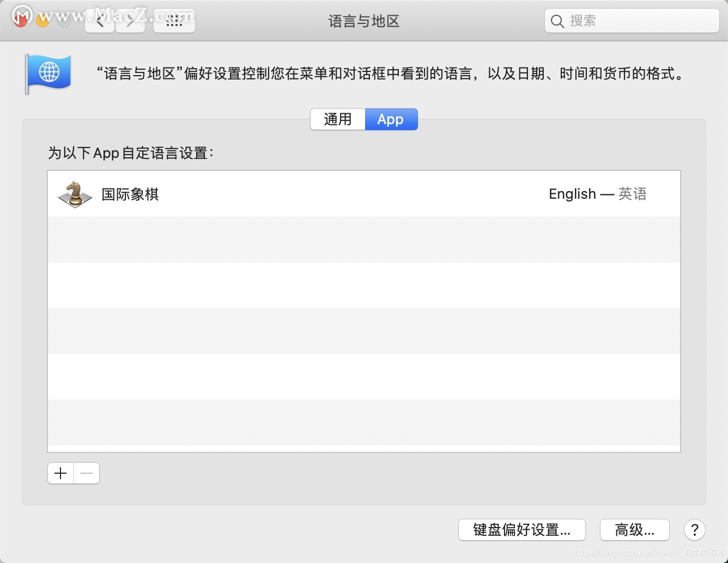Screen dimensions: 728x563
Task: Switch to the 通用 tab
Action: (x=338, y=119)
